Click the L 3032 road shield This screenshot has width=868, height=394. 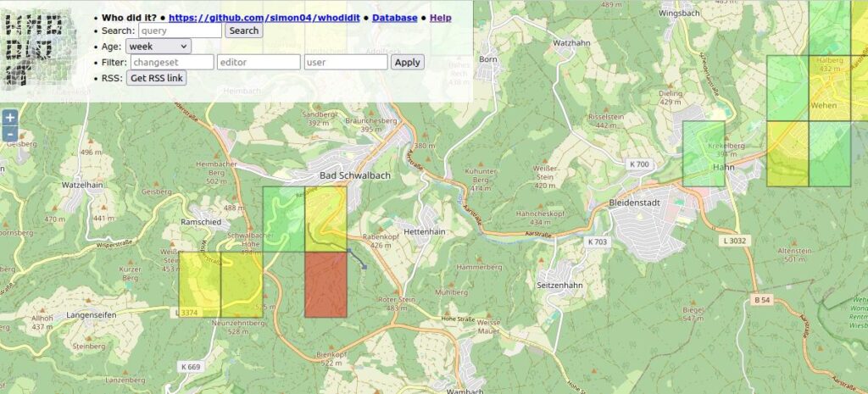[734, 241]
